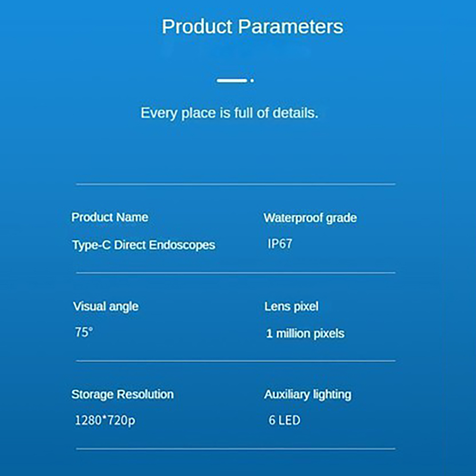The height and width of the screenshot is (476, 476).
Task: Click the white dash decoration under the title
Action: [x=232, y=80]
